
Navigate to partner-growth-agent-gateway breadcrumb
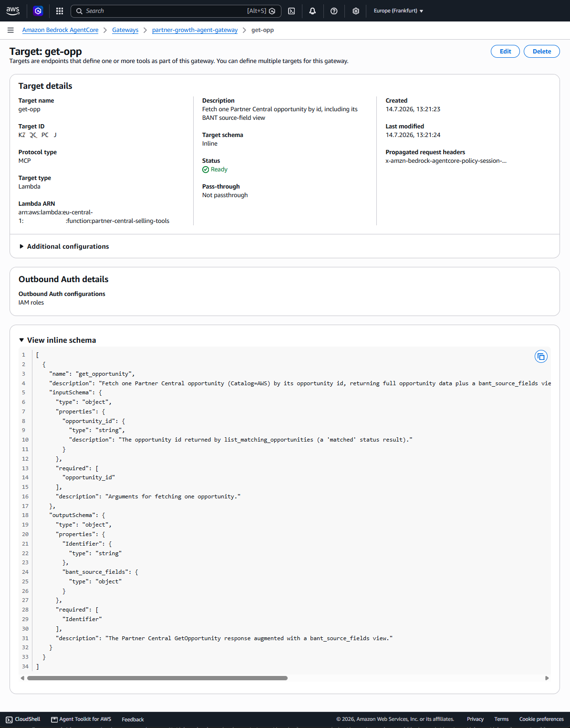(195, 30)
